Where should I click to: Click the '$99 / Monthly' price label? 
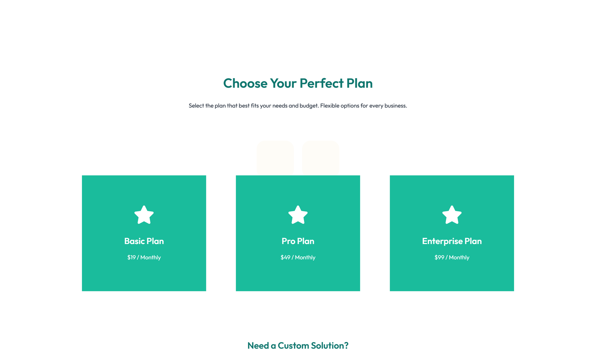click(452, 257)
